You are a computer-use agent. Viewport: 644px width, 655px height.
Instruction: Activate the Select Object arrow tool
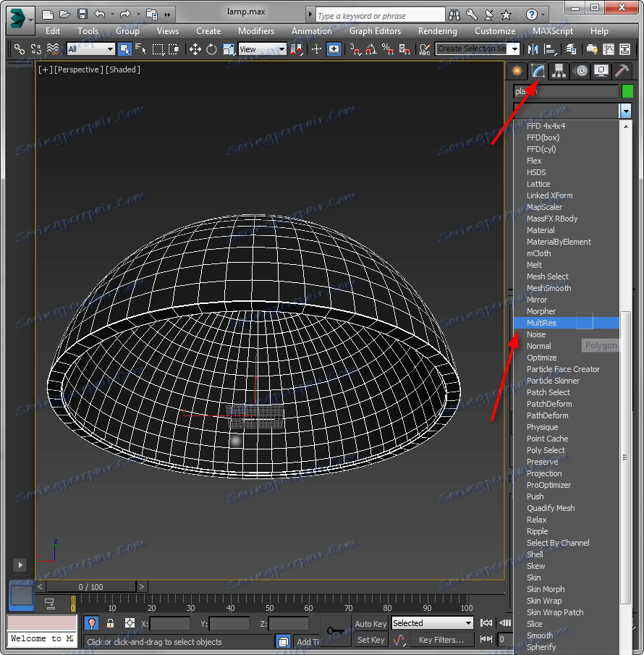(124, 49)
